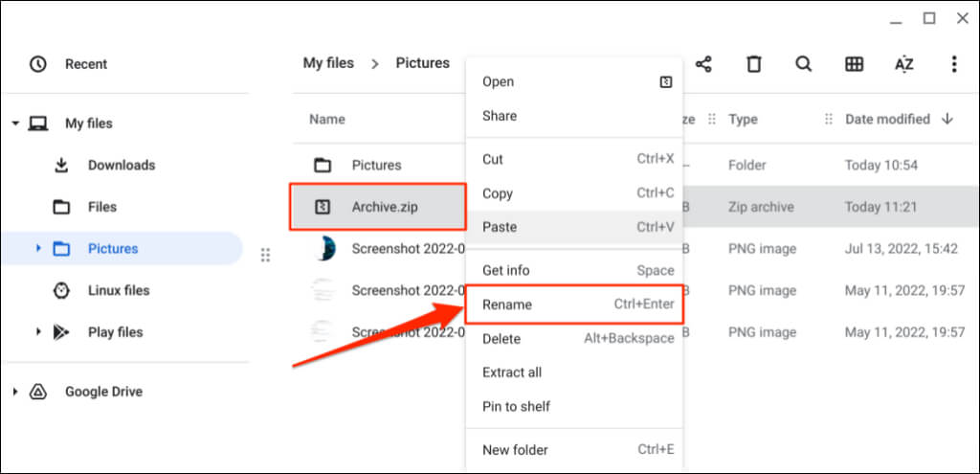Open the AZ sort options
The image size is (980, 474).
[903, 64]
